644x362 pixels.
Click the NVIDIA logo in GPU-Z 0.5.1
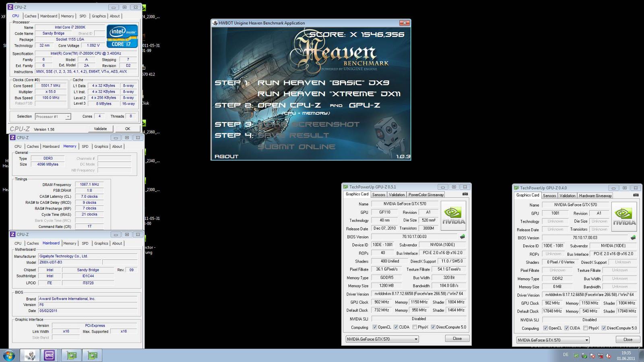[x=454, y=216]
